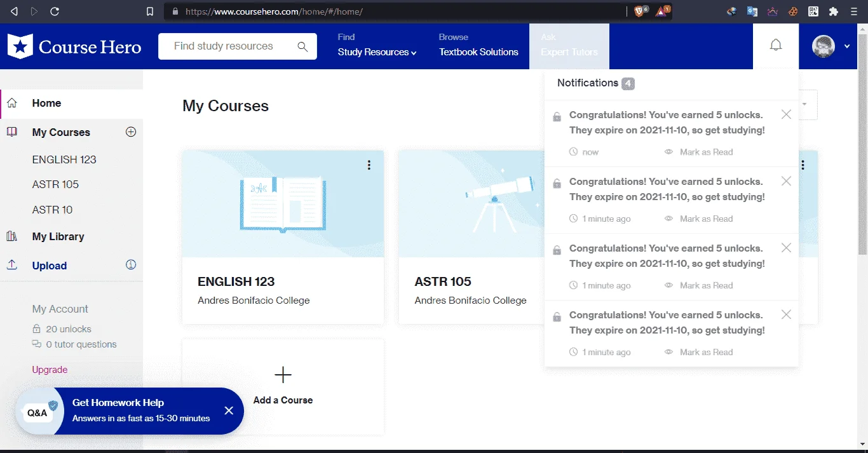Open ASTR 10 in sidebar list
Screen dimensions: 868x453
52,210
